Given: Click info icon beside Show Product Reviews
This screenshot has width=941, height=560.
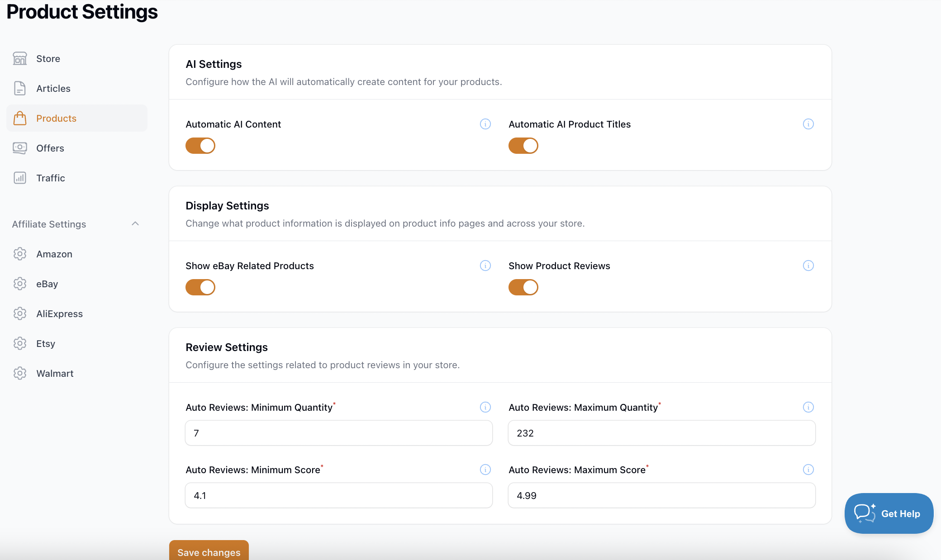Looking at the screenshot, I should click(x=808, y=266).
